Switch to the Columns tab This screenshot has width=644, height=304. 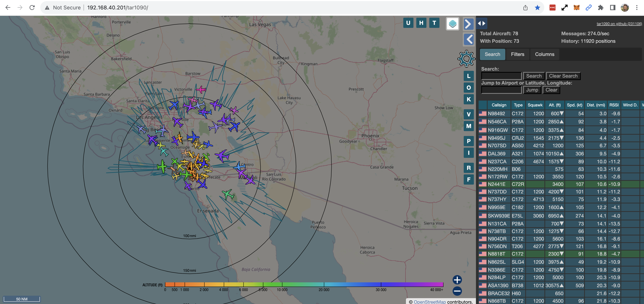[544, 54]
